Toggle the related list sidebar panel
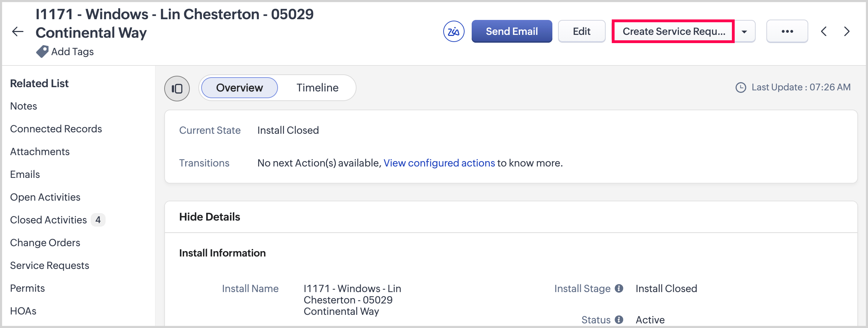Viewport: 868px width, 328px height. [x=177, y=88]
